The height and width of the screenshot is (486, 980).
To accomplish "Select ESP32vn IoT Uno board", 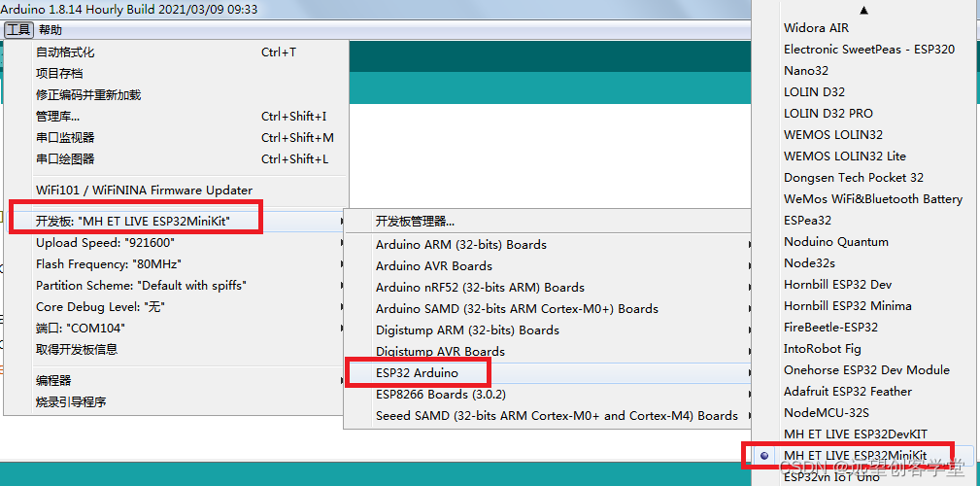I will tap(864, 476).
